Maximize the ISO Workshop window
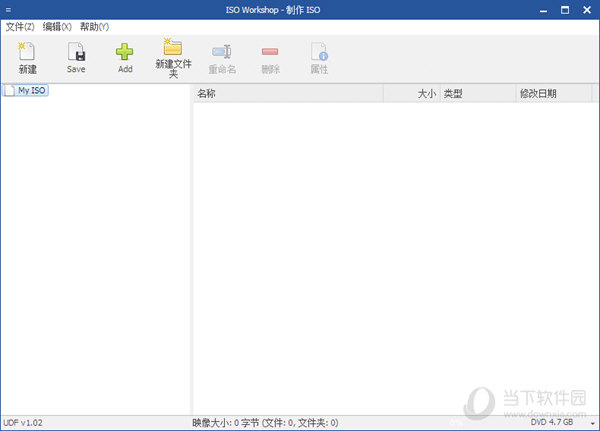Screen dimensions: 600x431 point(565,10)
